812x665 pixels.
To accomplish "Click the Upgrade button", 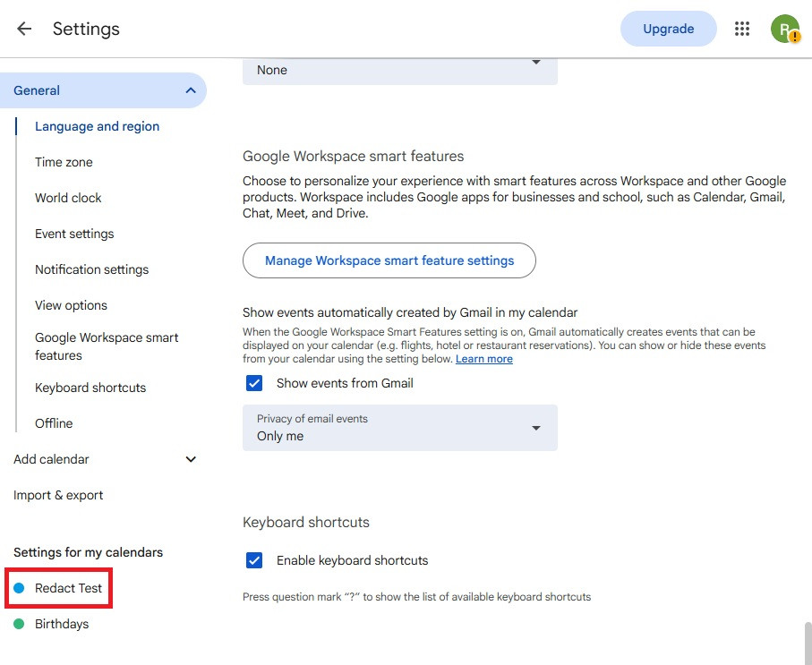I will pos(668,29).
